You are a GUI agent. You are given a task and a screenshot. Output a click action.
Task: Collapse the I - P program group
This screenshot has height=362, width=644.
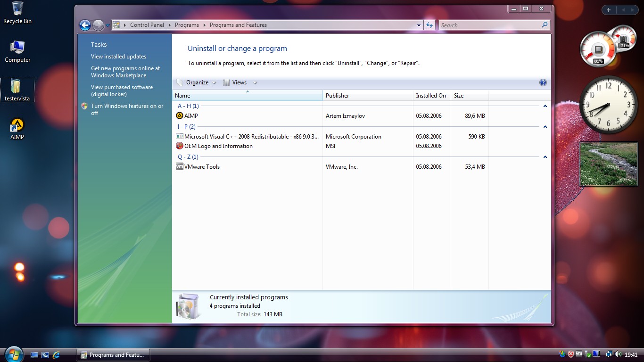pos(545,127)
